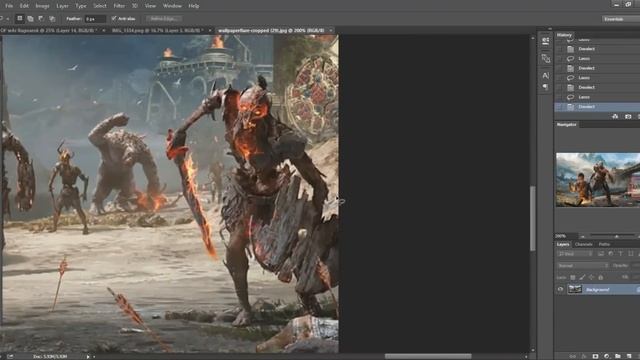
Task: Open the blend mode Normal dropdown
Action: (583, 266)
